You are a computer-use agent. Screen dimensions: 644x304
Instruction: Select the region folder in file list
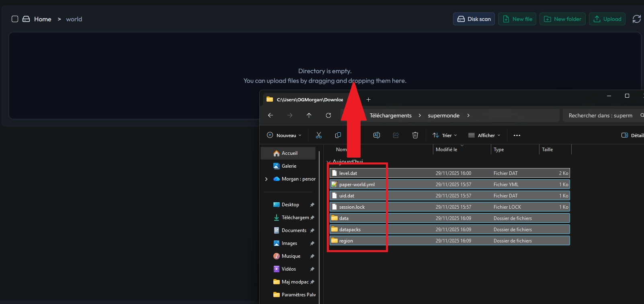click(346, 241)
